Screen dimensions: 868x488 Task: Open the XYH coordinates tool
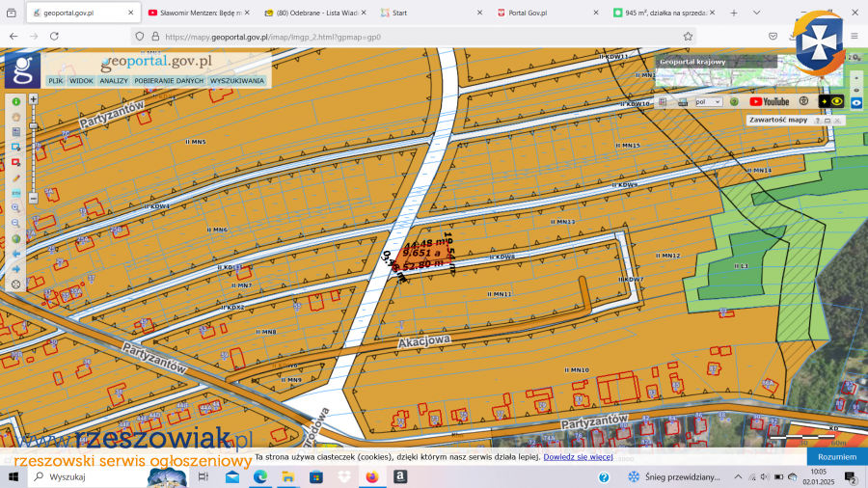16,193
